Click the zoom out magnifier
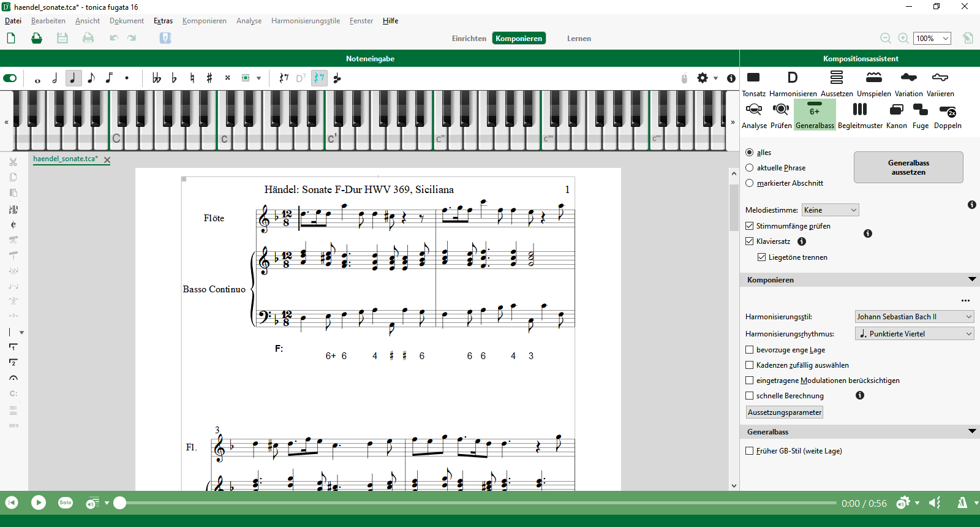Viewport: 980px width, 527px height. 886,38
